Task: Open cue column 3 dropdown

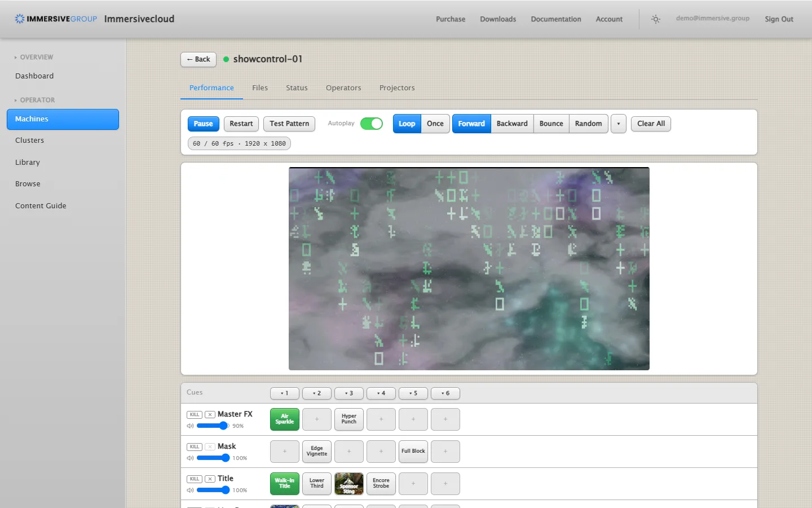Action: click(349, 393)
